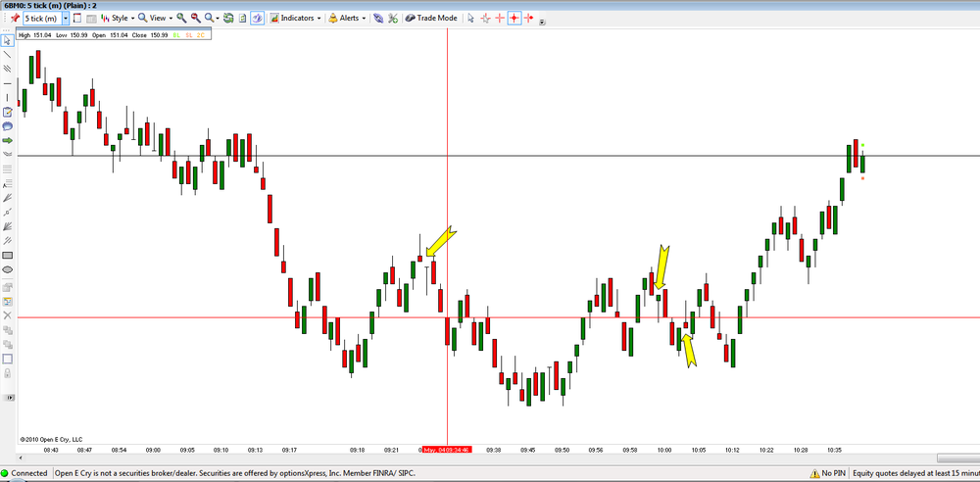The image size is (980, 482).
Task: Click the red pushpin icon in toolbar
Action: [x=15, y=19]
